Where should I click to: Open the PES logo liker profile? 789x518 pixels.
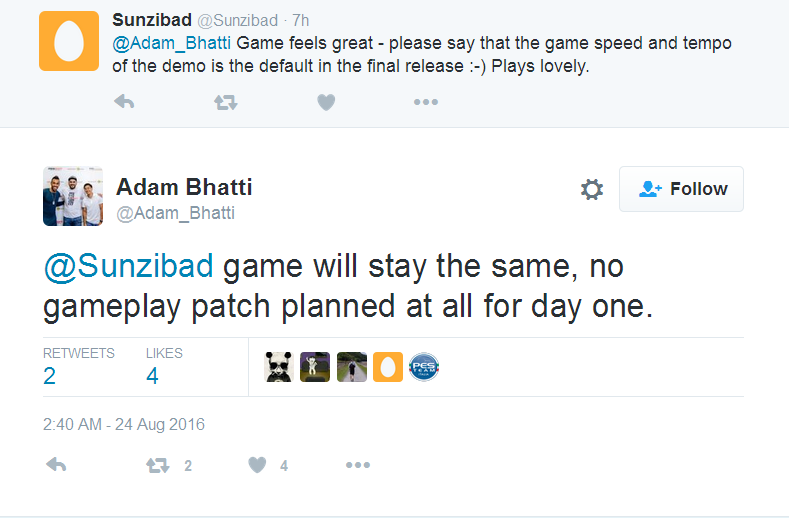point(424,368)
